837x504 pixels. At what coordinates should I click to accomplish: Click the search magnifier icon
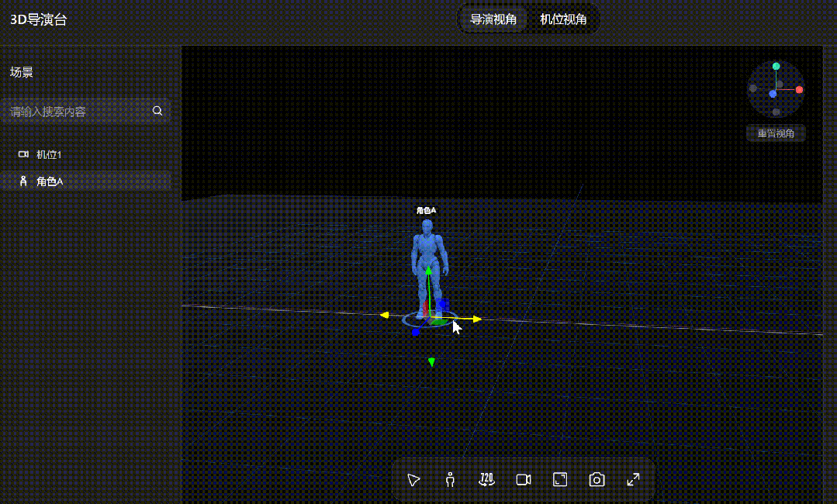157,111
